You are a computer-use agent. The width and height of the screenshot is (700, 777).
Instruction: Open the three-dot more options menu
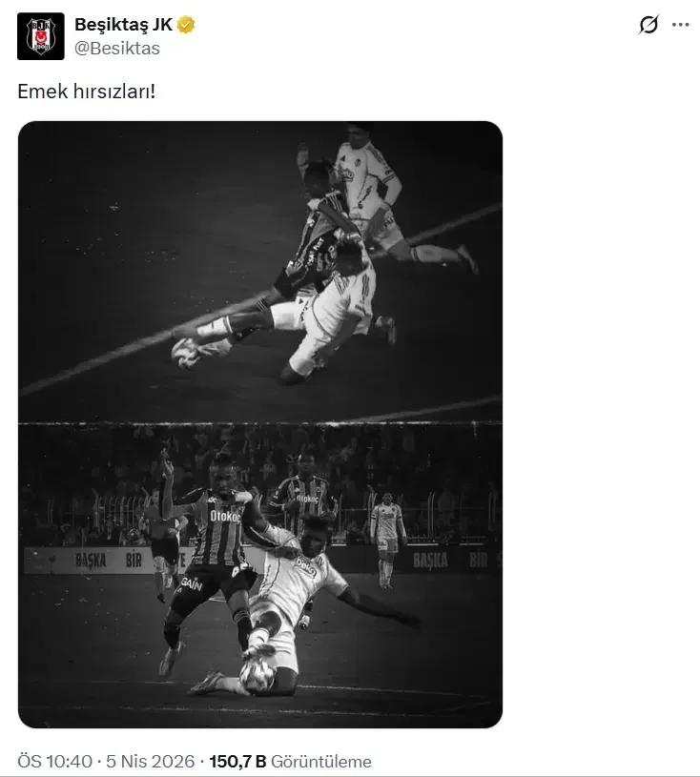[x=680, y=24]
